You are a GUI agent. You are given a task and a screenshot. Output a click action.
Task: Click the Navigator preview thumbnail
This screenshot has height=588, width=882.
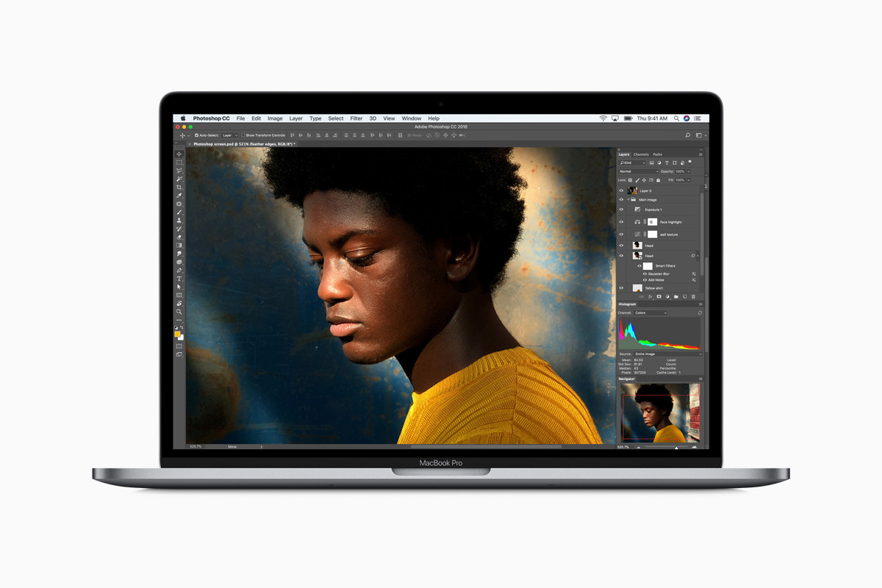coord(661,412)
